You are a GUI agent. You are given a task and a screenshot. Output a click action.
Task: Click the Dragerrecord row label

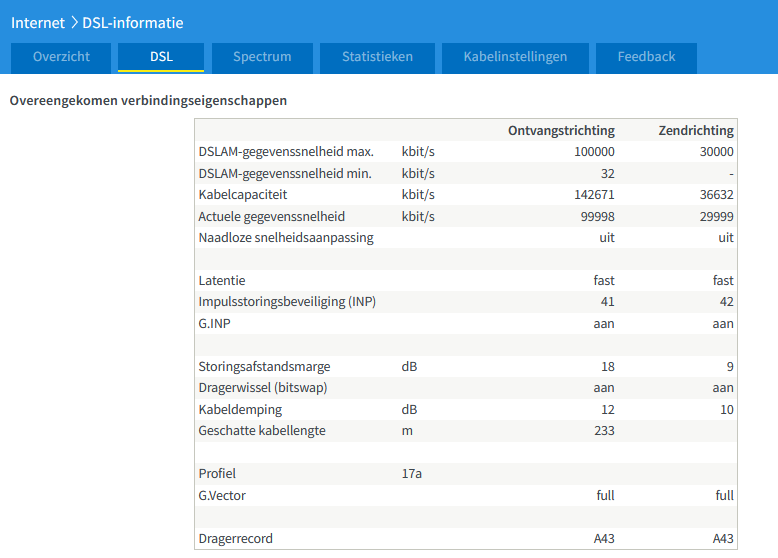235,538
